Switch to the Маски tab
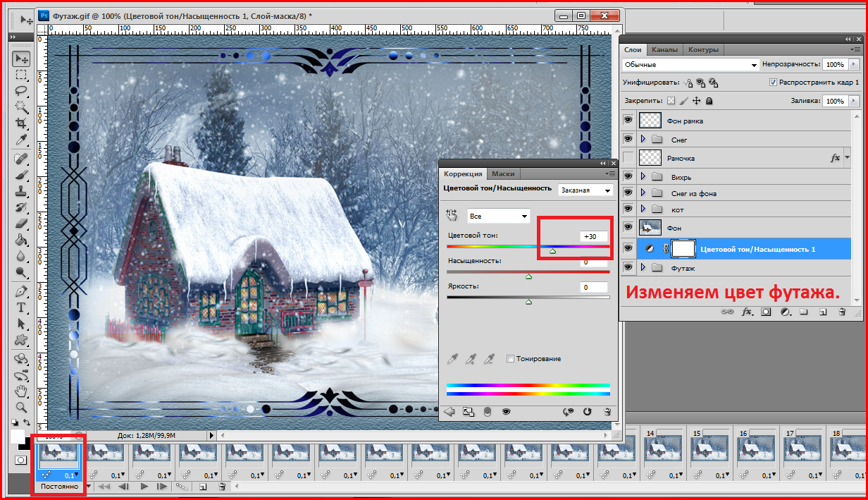Screen dimensions: 868x500 [x=503, y=173]
